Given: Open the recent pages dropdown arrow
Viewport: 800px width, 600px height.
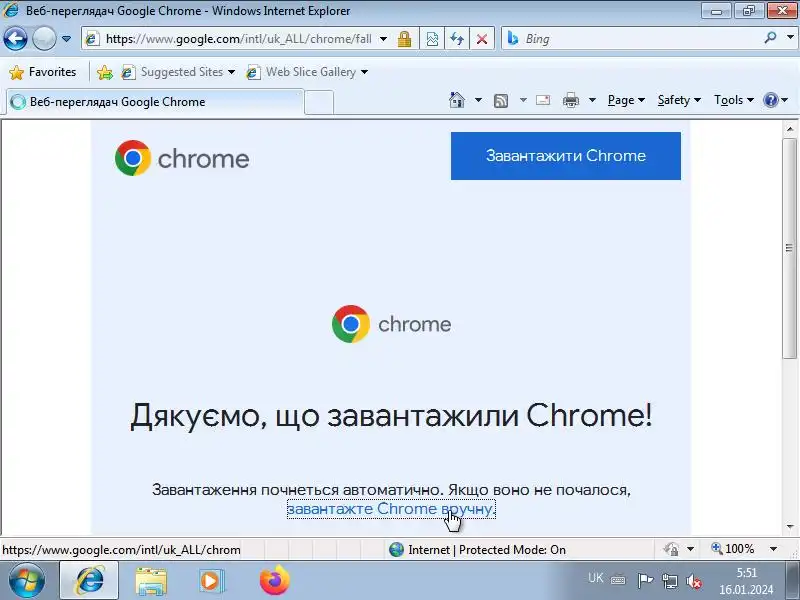Looking at the screenshot, I should coord(66,39).
